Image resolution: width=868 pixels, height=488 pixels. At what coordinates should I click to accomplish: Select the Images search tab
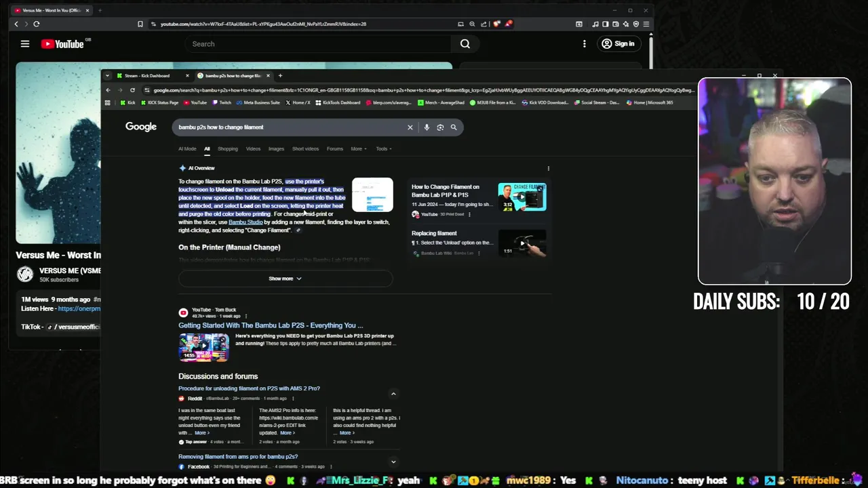276,149
